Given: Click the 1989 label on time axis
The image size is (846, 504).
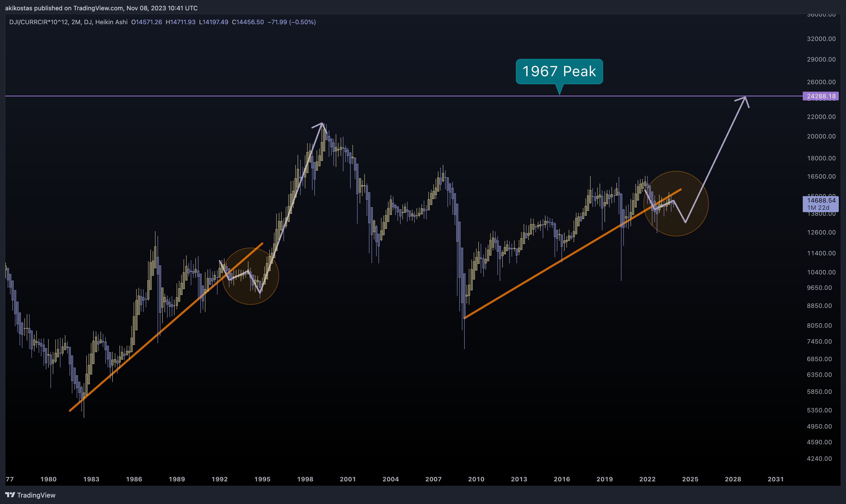Looking at the screenshot, I should pyautogui.click(x=177, y=479).
